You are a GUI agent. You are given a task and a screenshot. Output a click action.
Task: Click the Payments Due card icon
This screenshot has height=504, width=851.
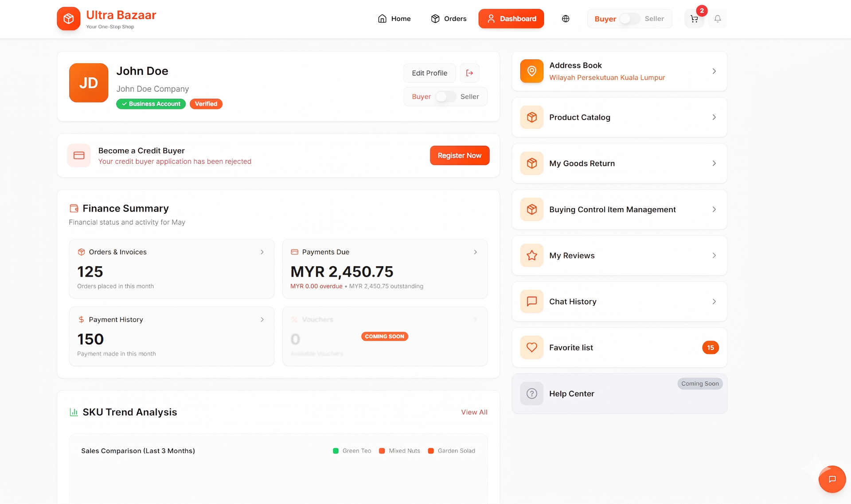[294, 252]
